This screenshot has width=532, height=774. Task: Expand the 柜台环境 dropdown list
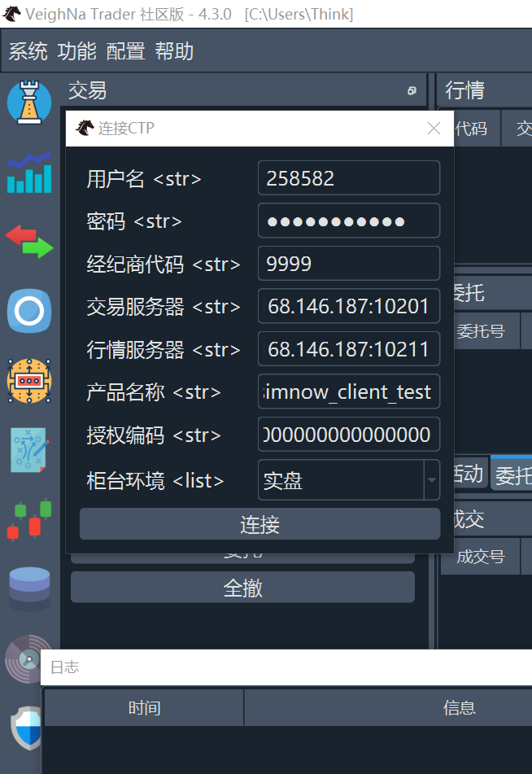click(x=431, y=481)
